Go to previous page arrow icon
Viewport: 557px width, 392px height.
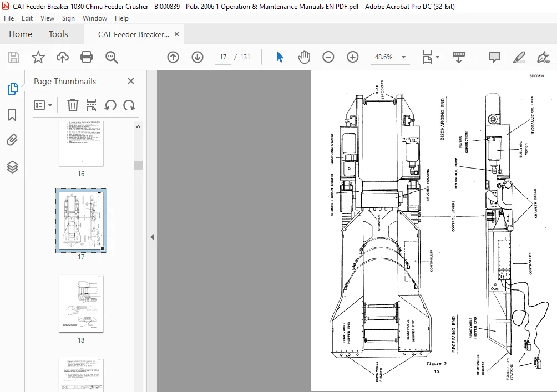(173, 57)
